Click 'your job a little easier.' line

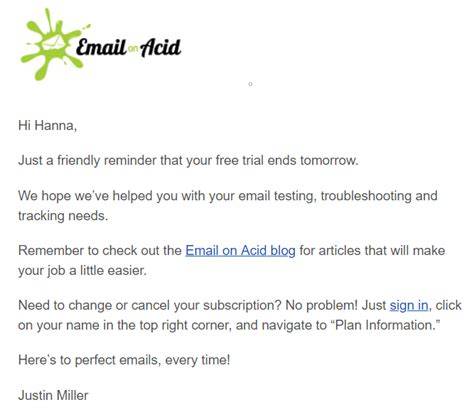click(82, 271)
